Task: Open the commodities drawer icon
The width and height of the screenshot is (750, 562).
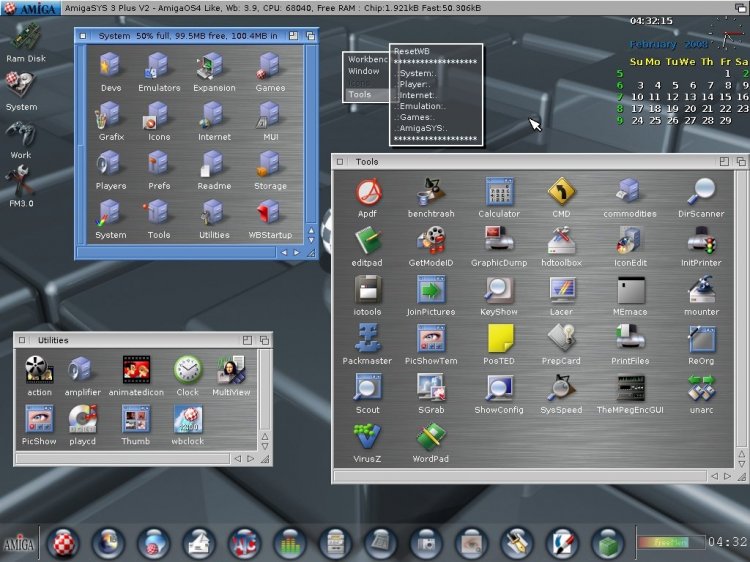Action: [629, 192]
